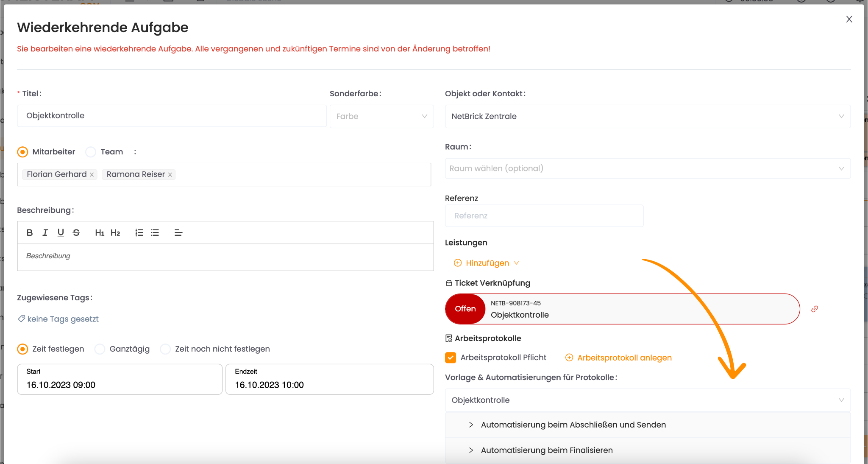Image resolution: width=868 pixels, height=464 pixels.
Task: Expand Automatisierung beim Finalisieren section
Action: coord(547,450)
